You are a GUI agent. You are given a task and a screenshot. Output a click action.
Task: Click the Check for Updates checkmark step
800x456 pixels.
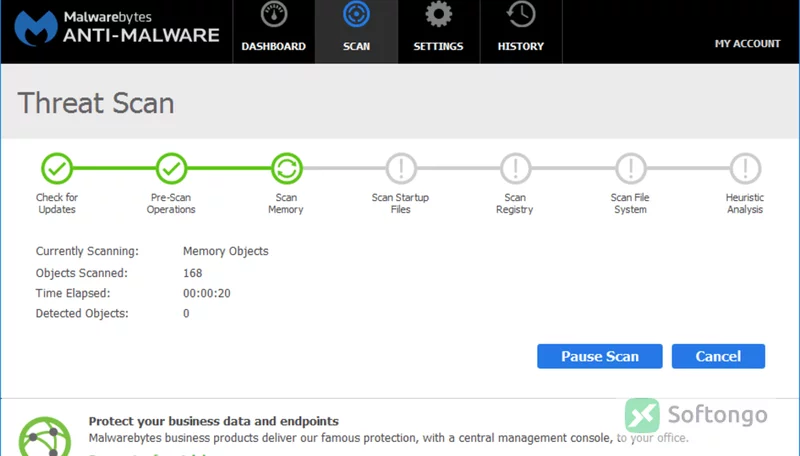57,168
